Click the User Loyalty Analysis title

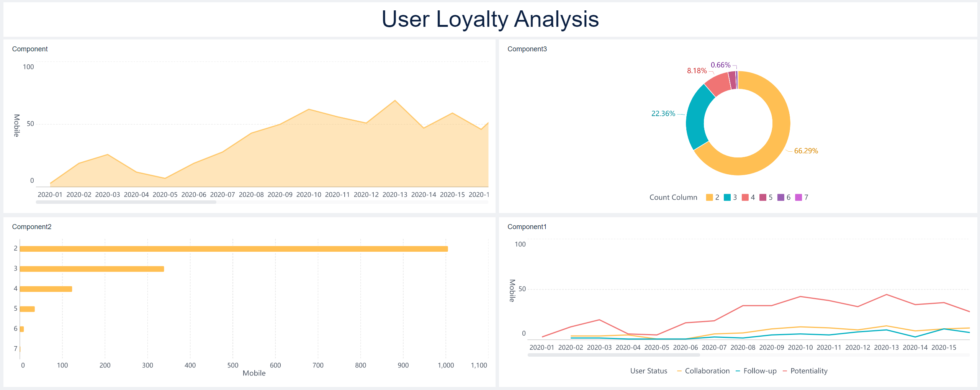coord(490,19)
